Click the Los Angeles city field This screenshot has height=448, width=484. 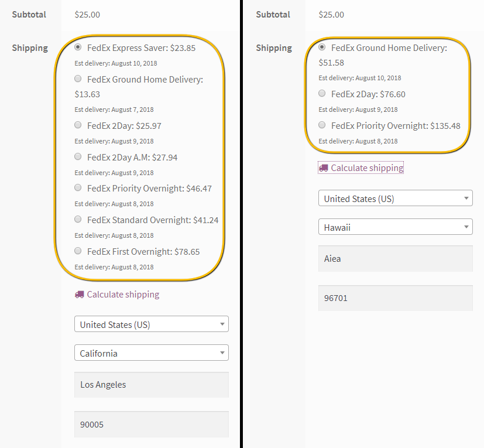tap(151, 385)
